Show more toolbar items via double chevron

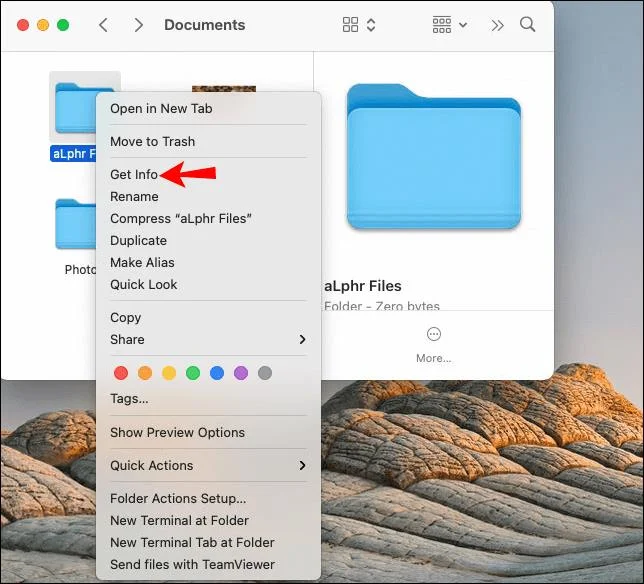[497, 25]
